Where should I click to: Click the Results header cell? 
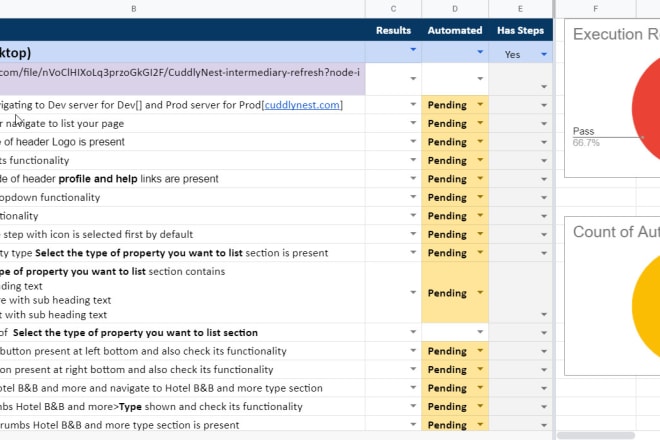(393, 30)
